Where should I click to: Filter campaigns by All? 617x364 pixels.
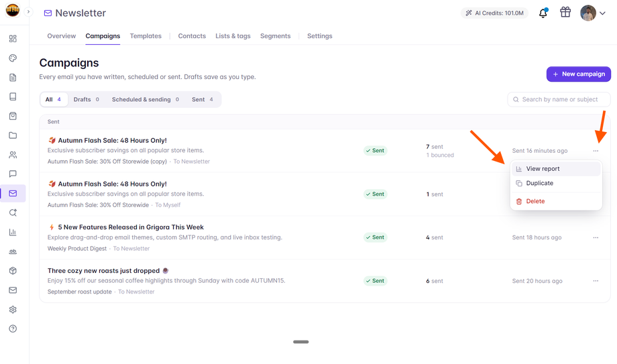[54, 100]
